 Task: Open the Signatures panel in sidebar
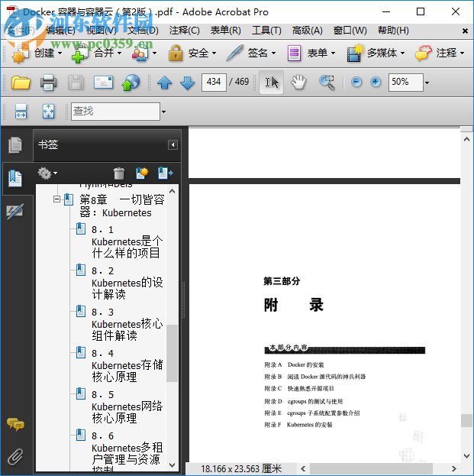coord(15,212)
